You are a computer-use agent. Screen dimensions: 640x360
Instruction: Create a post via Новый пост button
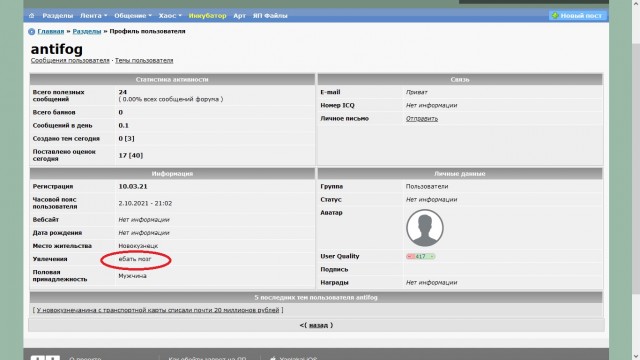tap(577, 16)
